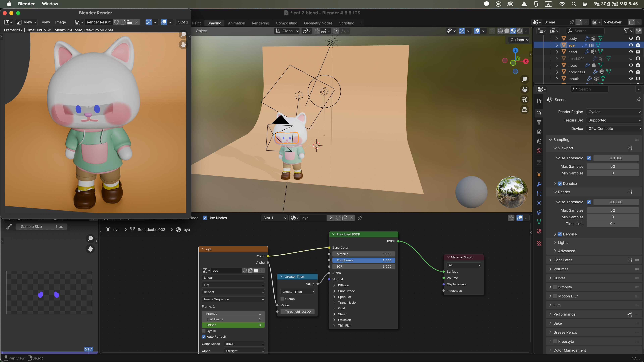This screenshot has height=362, width=644.
Task: Enable Clamp on Greater Than node
Action: click(x=282, y=299)
